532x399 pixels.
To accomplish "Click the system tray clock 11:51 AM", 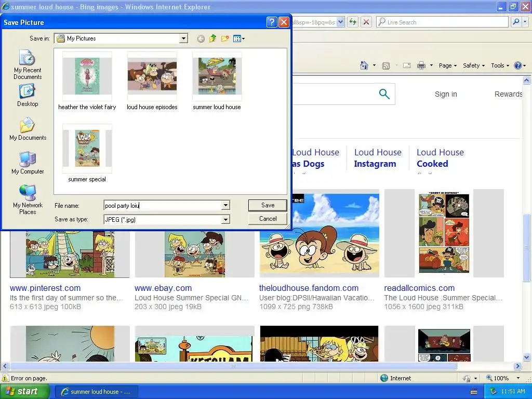I will point(513,392).
